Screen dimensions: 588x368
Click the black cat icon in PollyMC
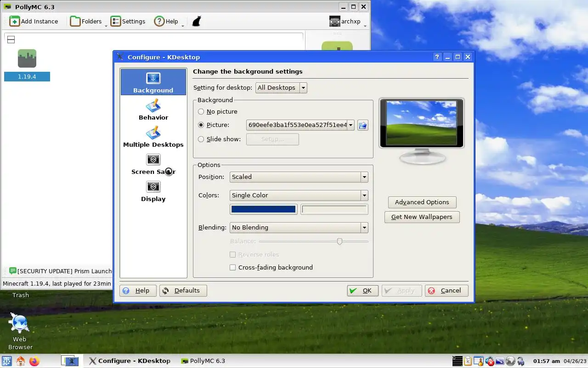tap(197, 21)
